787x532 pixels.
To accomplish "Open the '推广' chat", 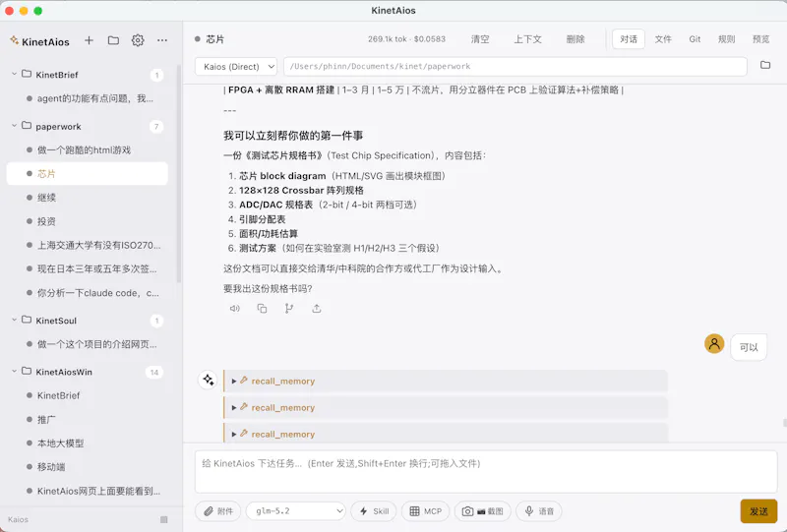I will (88, 419).
